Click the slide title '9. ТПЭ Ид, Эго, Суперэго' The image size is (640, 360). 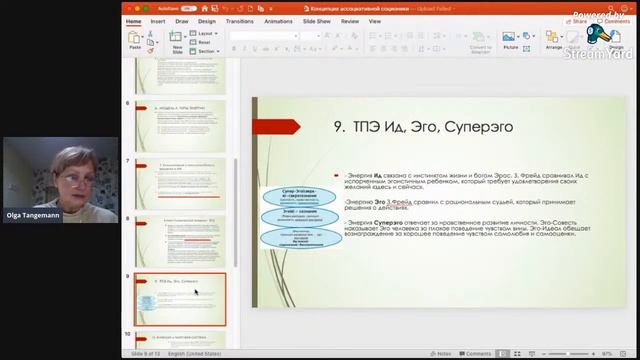[423, 127]
